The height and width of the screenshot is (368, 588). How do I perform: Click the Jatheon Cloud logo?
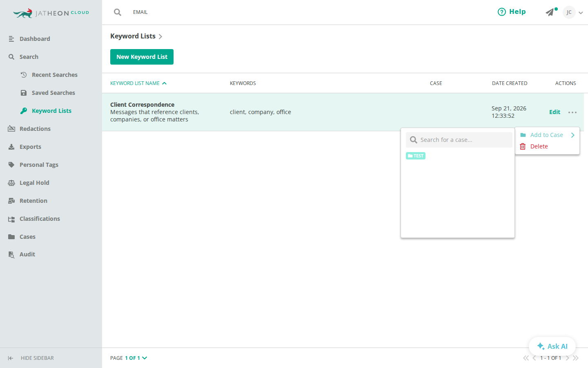pos(51,13)
